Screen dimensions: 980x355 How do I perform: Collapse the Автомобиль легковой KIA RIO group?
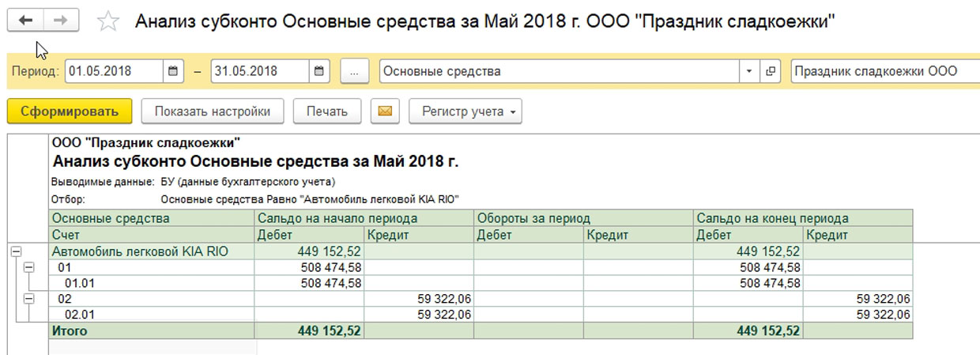point(14,251)
